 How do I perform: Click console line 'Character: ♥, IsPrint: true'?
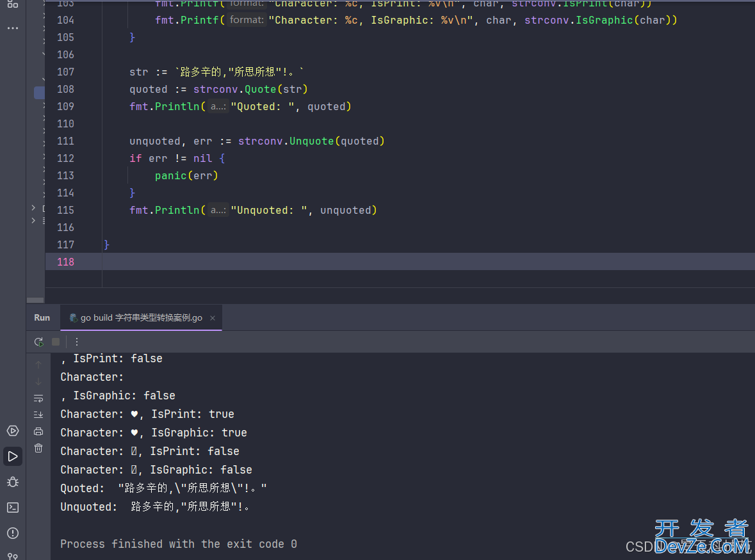(147, 414)
